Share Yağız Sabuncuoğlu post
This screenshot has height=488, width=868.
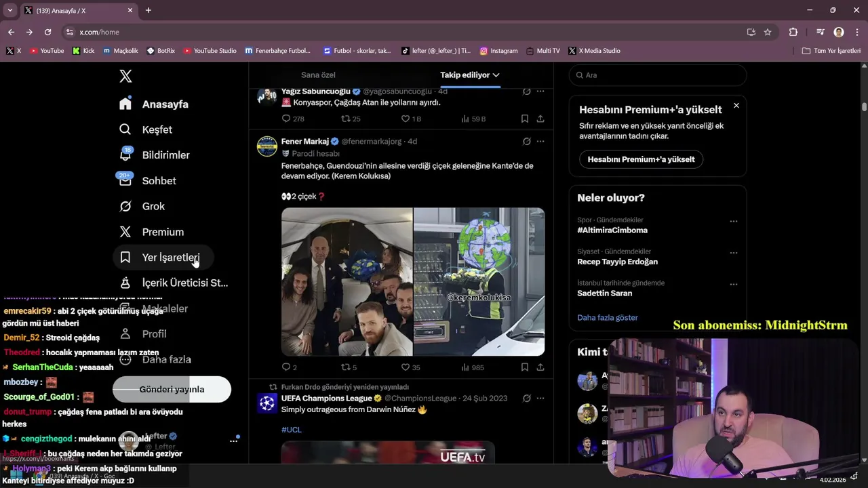[x=540, y=119]
